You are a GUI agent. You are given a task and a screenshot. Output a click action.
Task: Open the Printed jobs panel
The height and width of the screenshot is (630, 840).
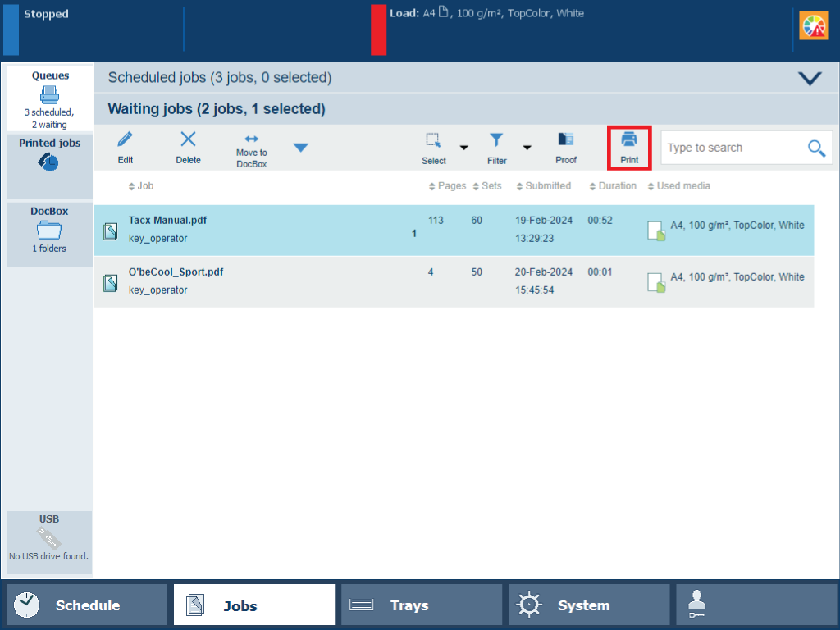(49, 156)
